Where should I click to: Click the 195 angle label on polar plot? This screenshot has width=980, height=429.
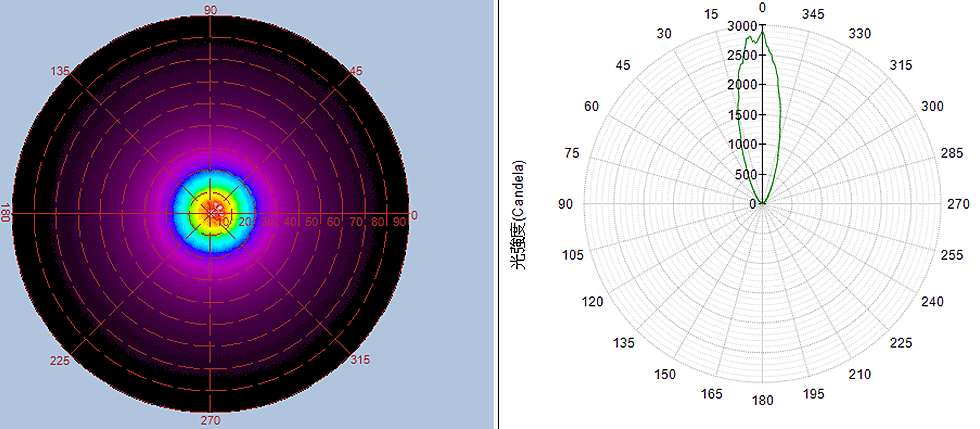click(x=814, y=394)
